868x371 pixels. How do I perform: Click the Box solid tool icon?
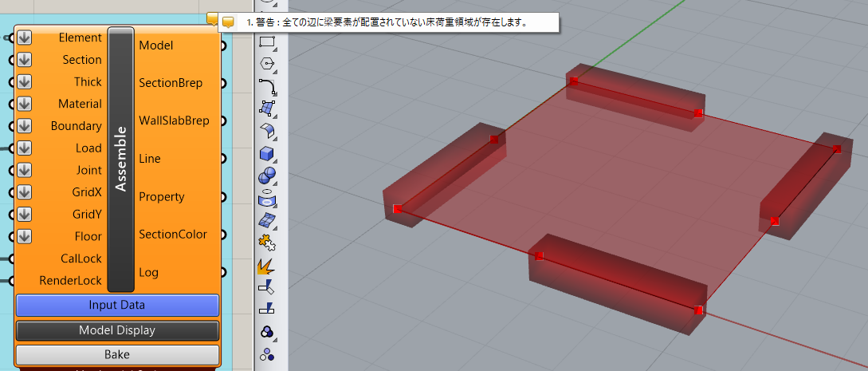click(267, 152)
